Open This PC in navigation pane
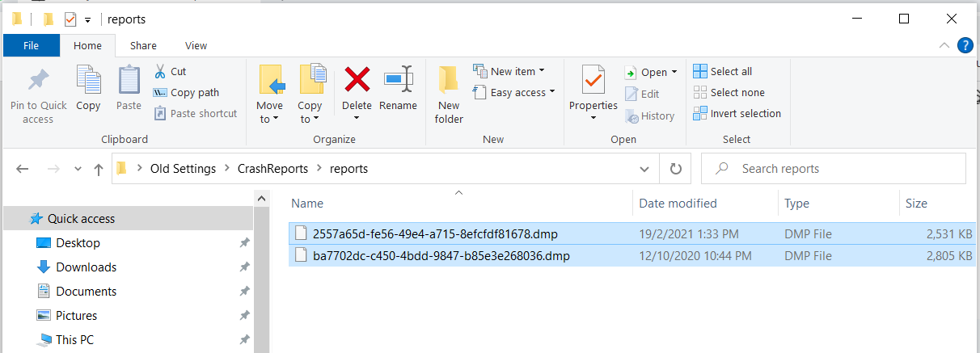 [x=74, y=339]
